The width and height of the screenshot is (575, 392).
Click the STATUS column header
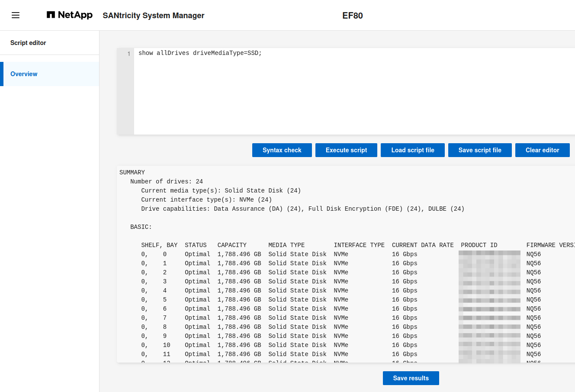click(x=196, y=245)
